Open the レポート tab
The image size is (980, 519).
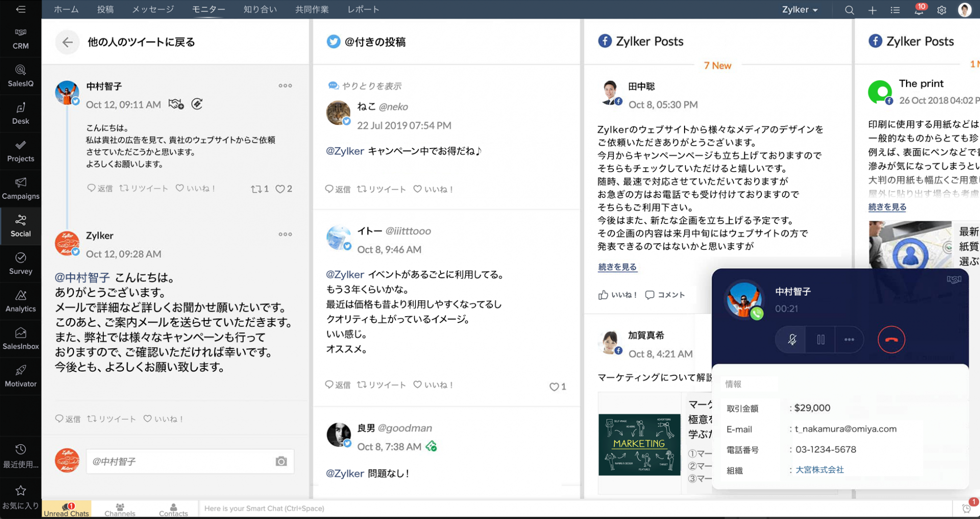[364, 9]
